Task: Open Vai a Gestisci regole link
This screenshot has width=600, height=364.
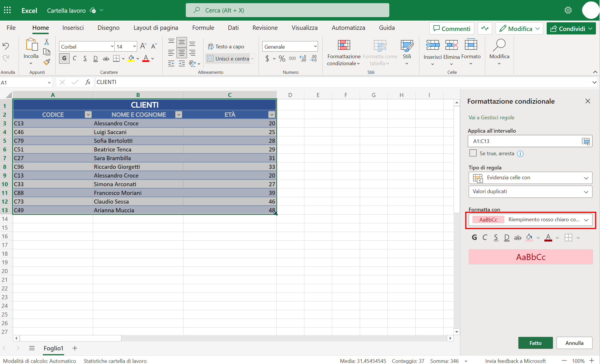Action: coord(491,117)
